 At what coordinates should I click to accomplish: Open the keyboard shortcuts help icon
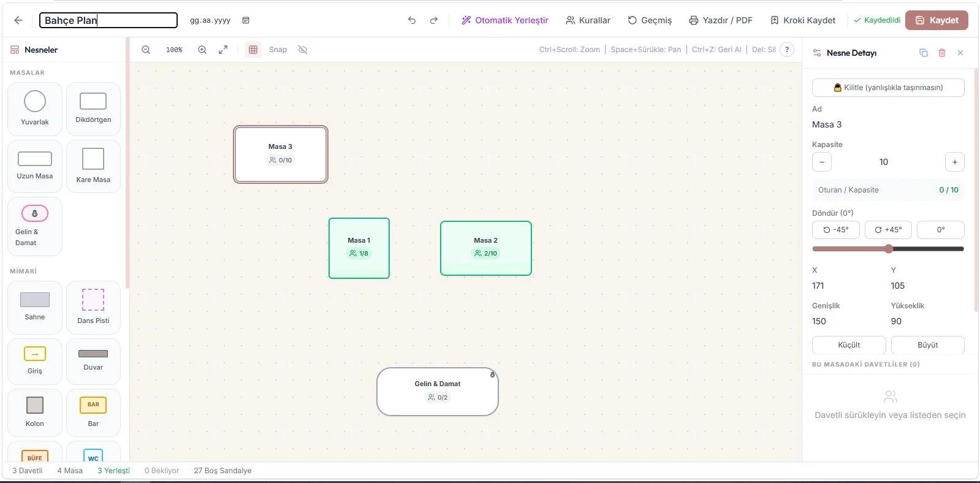787,50
